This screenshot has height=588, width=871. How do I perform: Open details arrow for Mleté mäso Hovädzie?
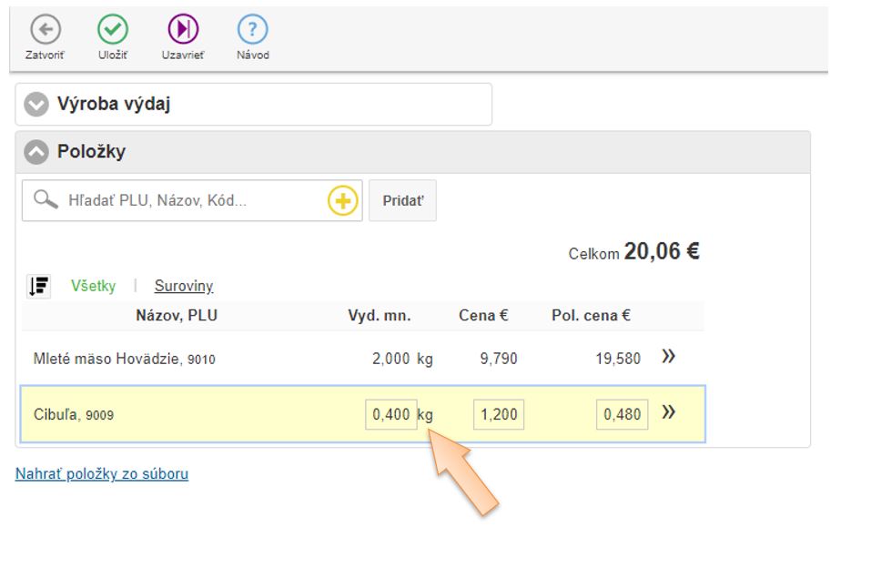click(x=668, y=357)
